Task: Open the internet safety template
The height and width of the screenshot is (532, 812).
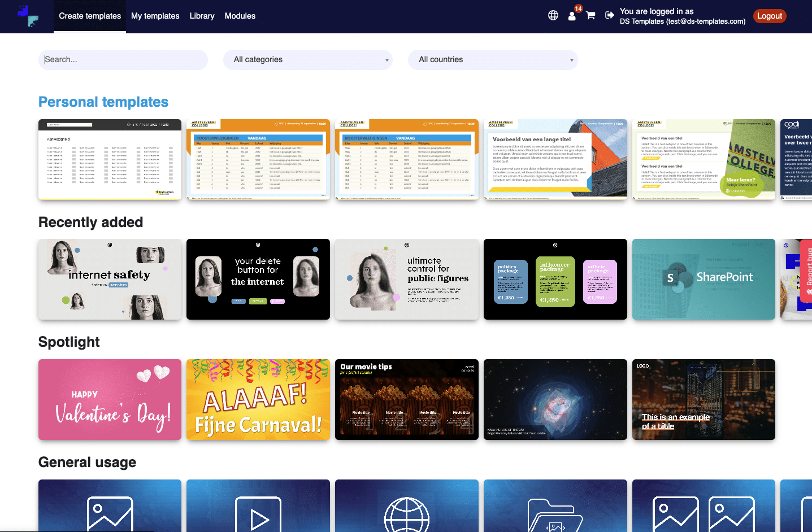Action: pos(109,279)
